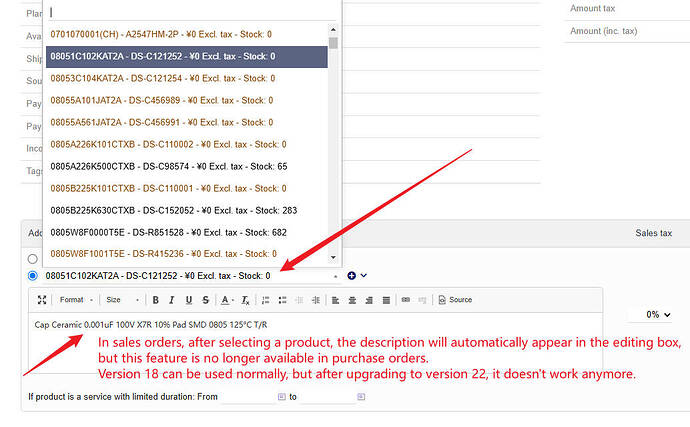Screen dimensions: 690x427
Task: Insert a numbered list
Action: click(267, 299)
